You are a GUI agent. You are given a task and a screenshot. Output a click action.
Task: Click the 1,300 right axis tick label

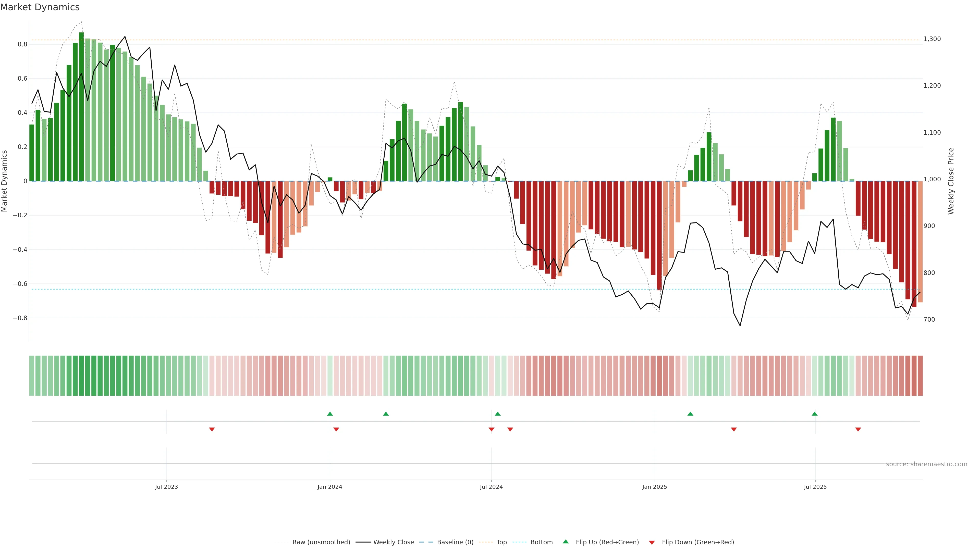(x=932, y=39)
